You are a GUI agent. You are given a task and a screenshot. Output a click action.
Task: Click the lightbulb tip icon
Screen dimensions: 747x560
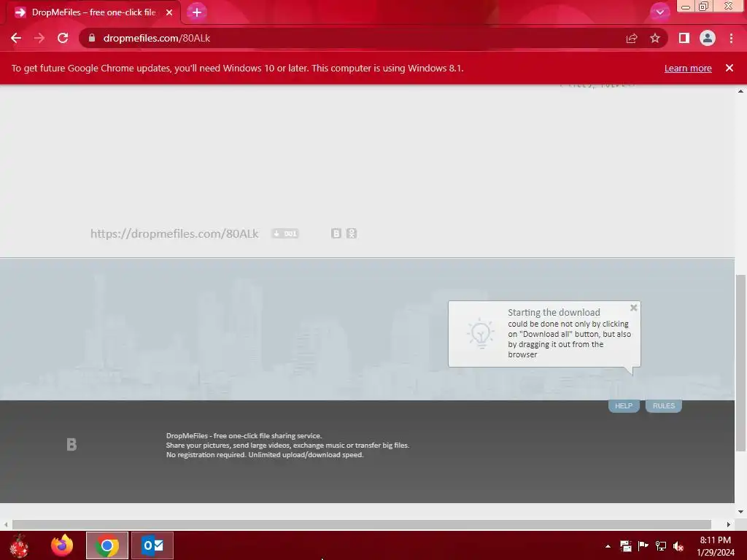(480, 333)
